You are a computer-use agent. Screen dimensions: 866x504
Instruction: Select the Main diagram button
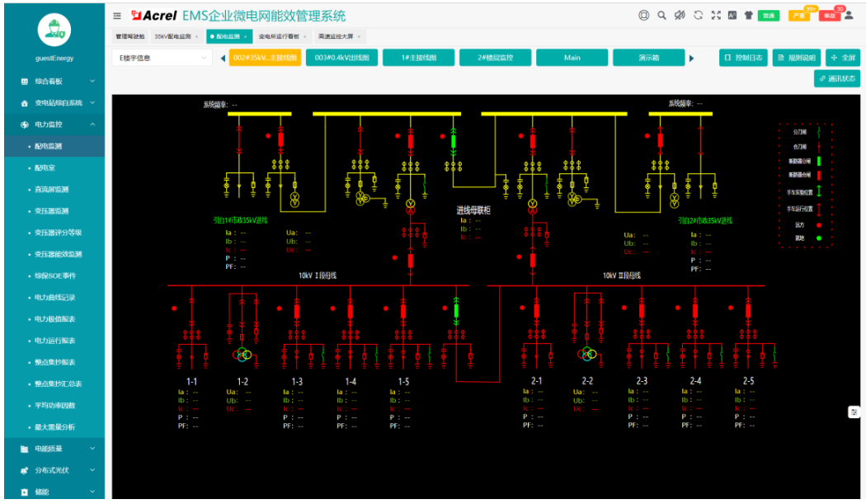pos(572,58)
